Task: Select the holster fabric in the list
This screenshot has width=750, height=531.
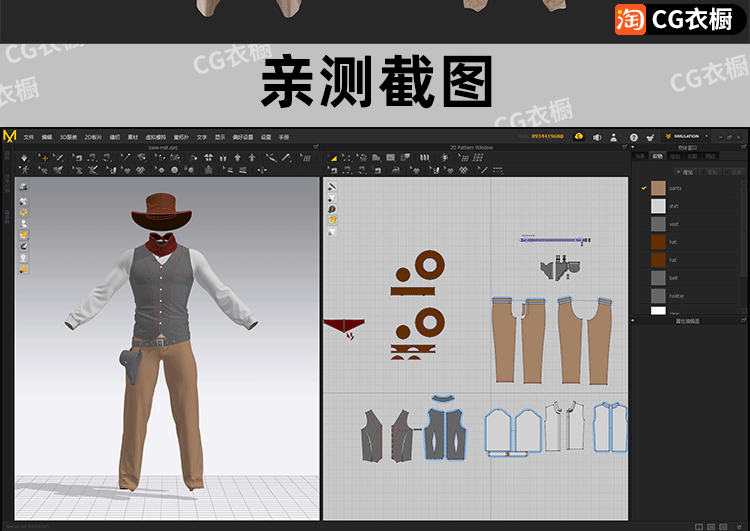Action: pyautogui.click(x=680, y=296)
